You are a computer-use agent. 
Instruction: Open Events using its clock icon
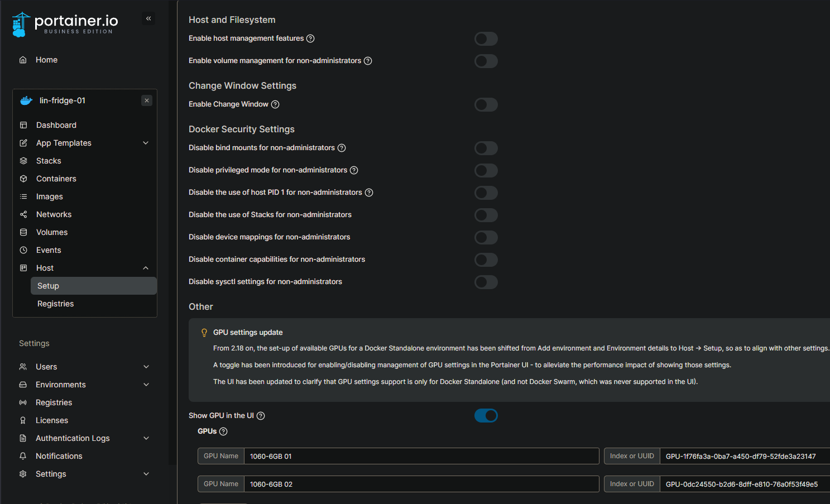tap(23, 250)
